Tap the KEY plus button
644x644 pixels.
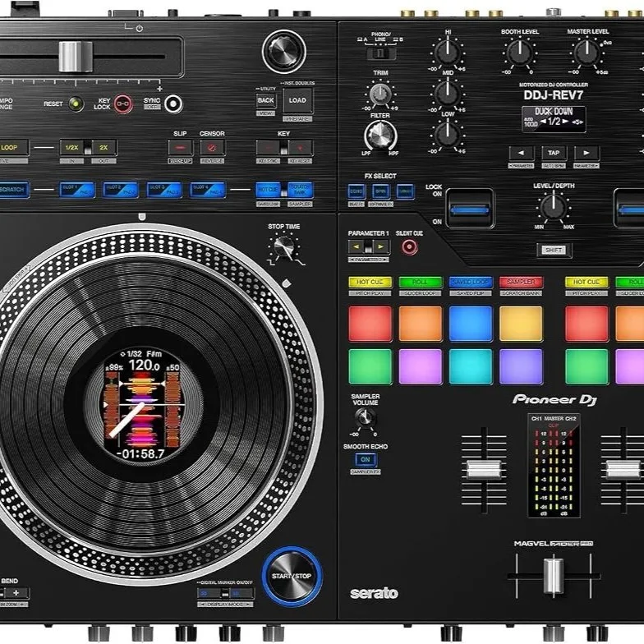[301, 148]
